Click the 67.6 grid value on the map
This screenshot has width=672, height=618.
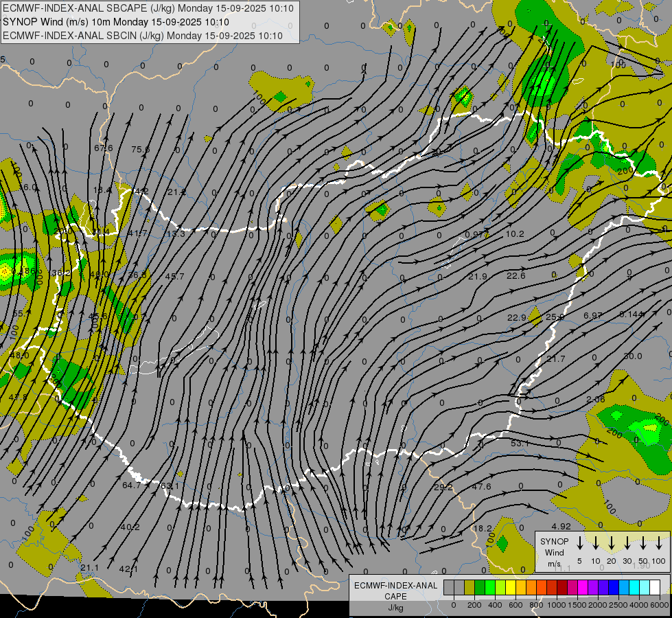104,148
